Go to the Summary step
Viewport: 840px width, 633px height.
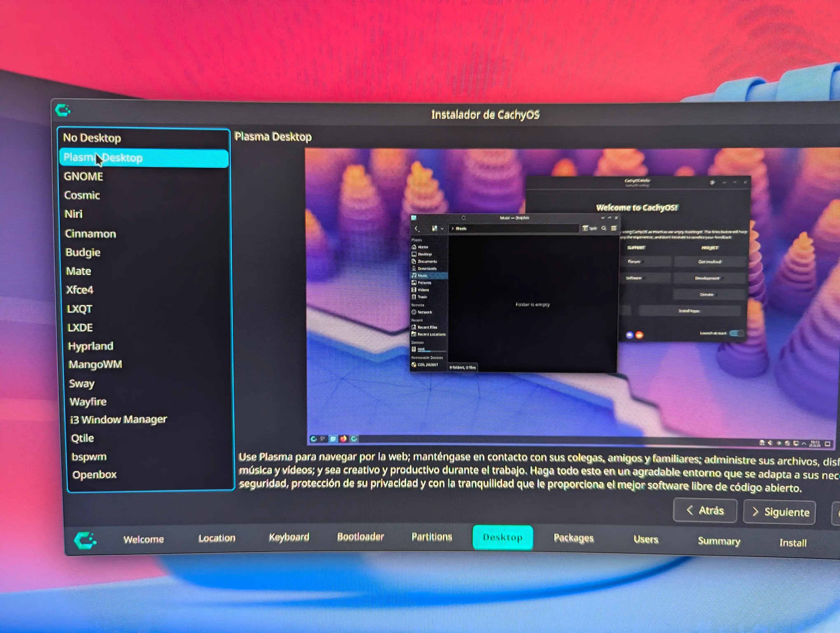[719, 541]
